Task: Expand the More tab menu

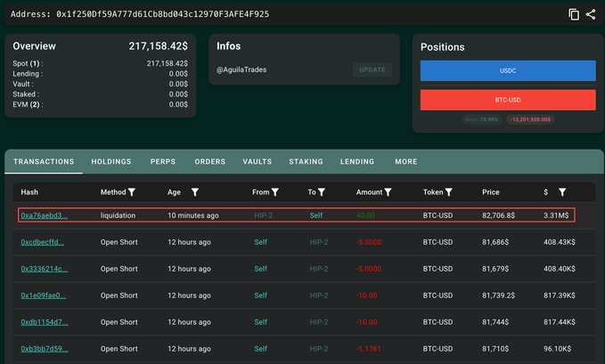Action: pos(406,162)
